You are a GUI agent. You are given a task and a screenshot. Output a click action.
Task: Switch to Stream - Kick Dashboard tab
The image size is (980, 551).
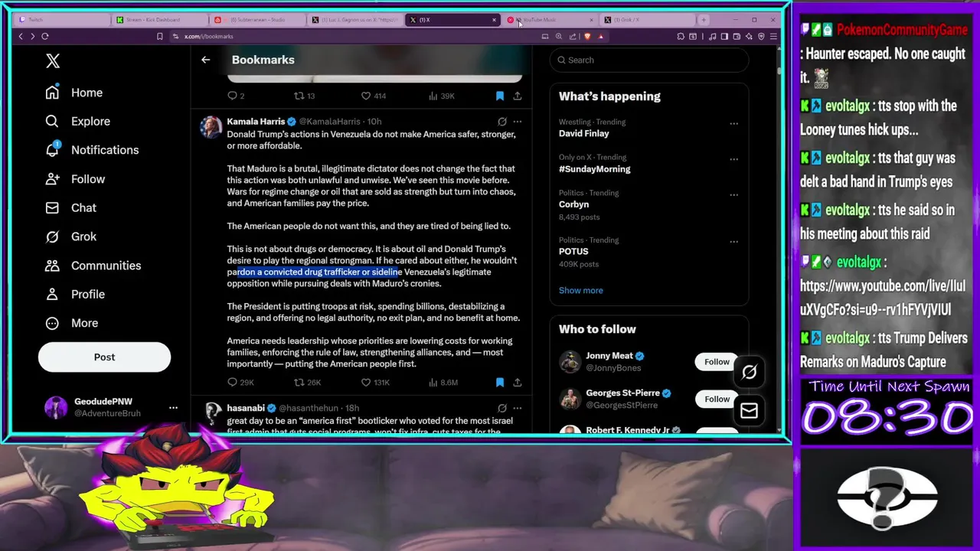[159, 20]
